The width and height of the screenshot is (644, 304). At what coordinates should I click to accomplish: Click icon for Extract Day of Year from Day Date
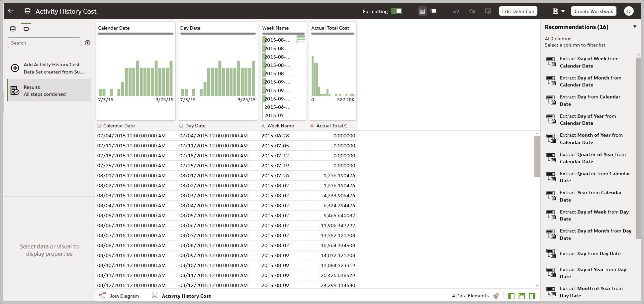pyautogui.click(x=551, y=273)
